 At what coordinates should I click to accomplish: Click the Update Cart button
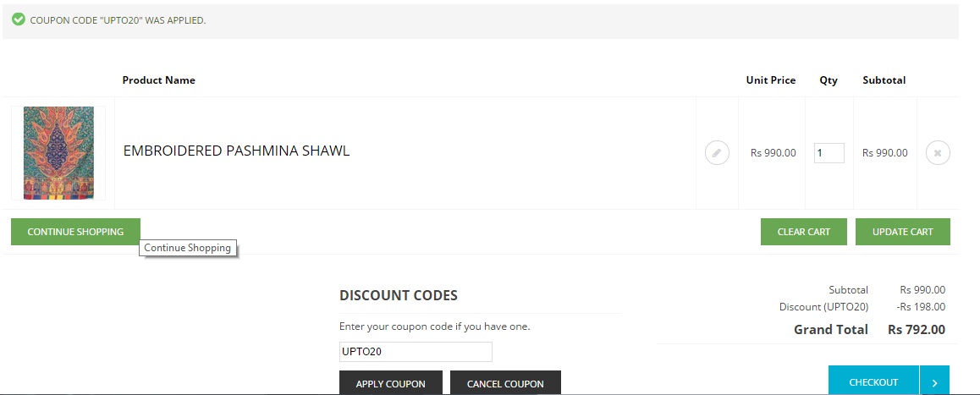coord(902,232)
